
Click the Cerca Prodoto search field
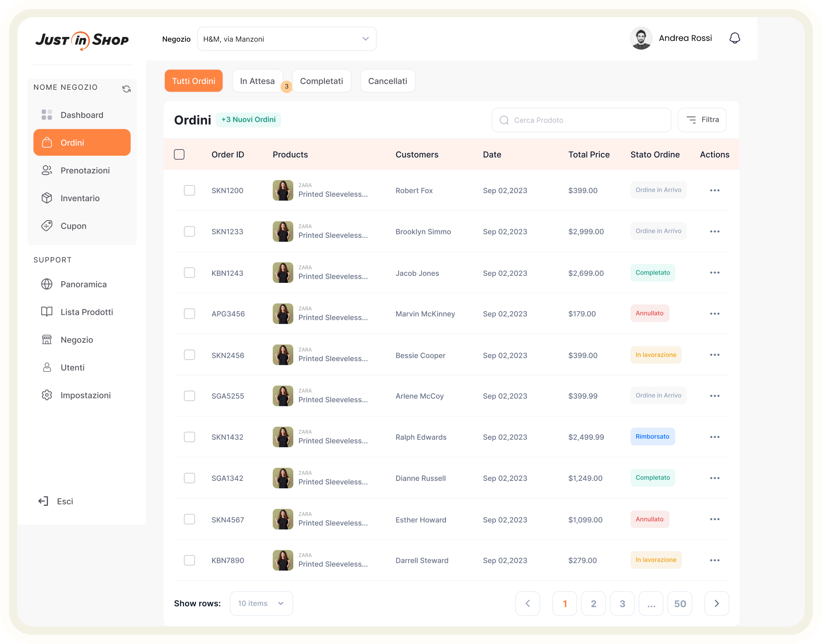581,120
